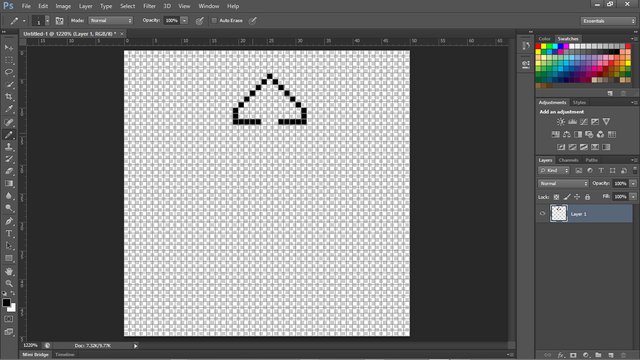
Task: Open the Image menu
Action: (x=63, y=6)
